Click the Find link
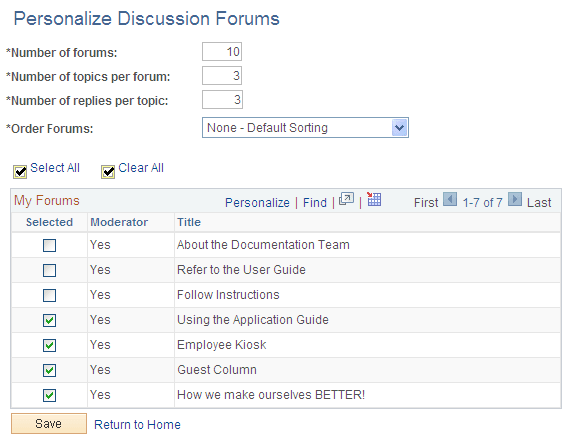 [315, 203]
